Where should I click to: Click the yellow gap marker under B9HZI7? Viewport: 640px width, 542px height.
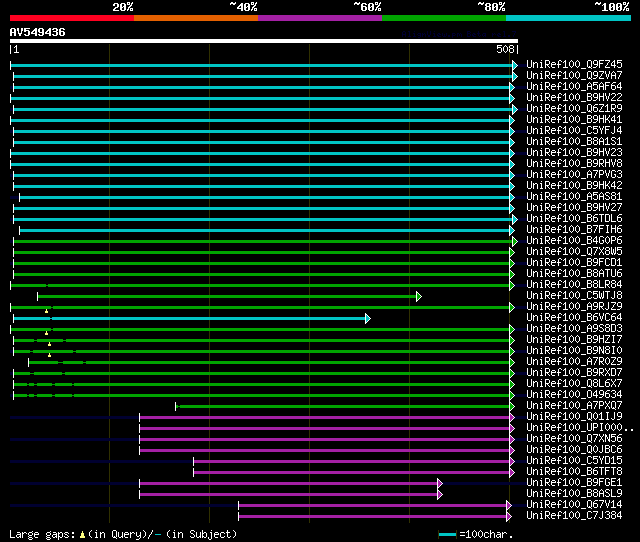[x=49, y=344]
